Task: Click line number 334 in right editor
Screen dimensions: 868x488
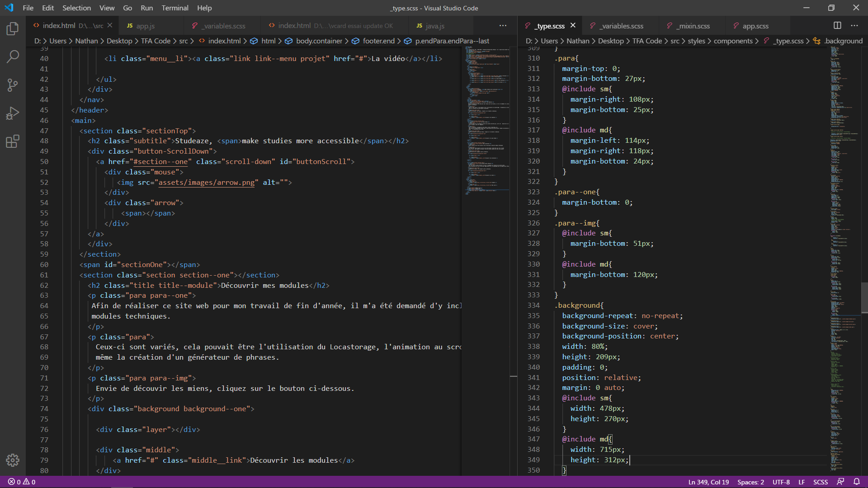Action: (533, 305)
